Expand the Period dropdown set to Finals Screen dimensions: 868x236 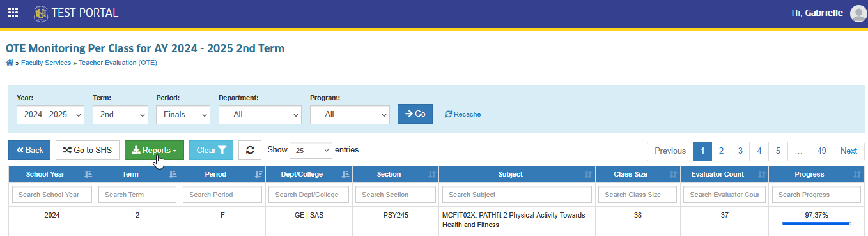[x=183, y=115]
